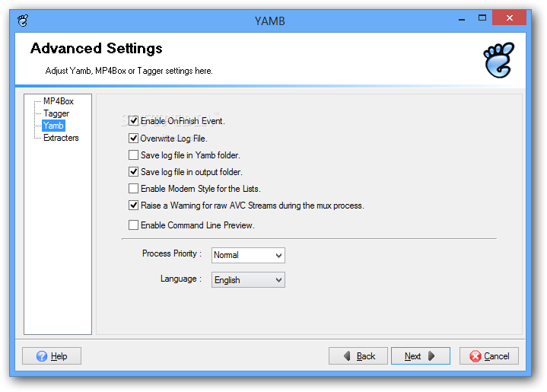Select Tagger in the settings tree

56,113
